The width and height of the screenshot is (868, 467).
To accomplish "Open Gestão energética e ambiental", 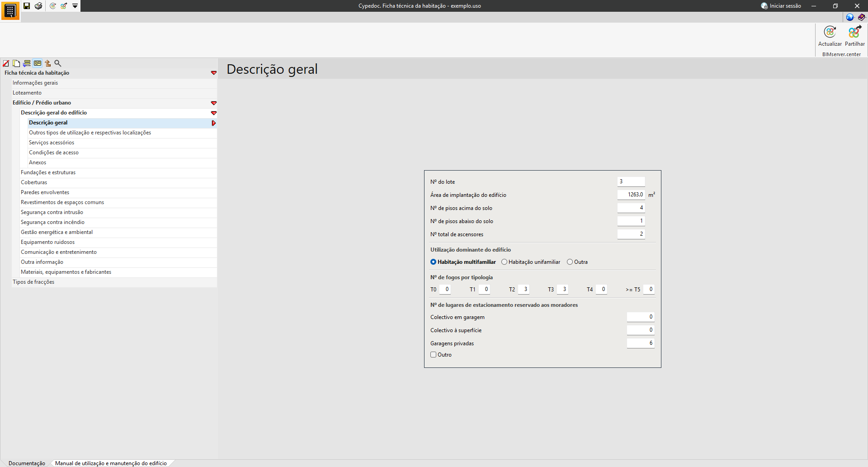I will click(x=118, y=232).
